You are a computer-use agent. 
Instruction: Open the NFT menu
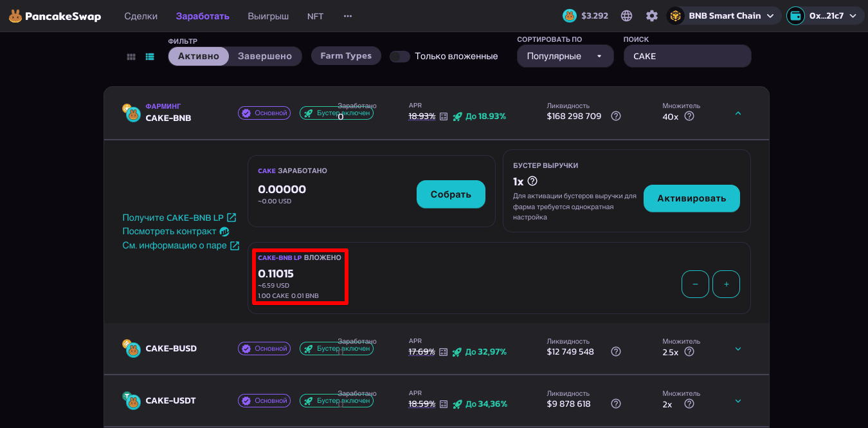[x=316, y=16]
